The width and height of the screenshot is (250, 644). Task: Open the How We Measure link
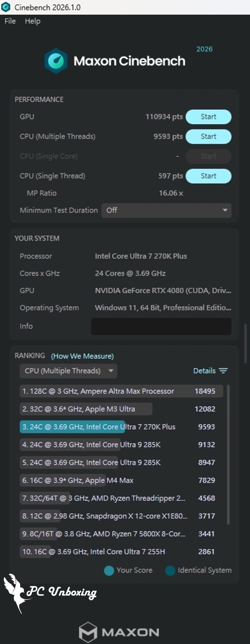click(82, 356)
